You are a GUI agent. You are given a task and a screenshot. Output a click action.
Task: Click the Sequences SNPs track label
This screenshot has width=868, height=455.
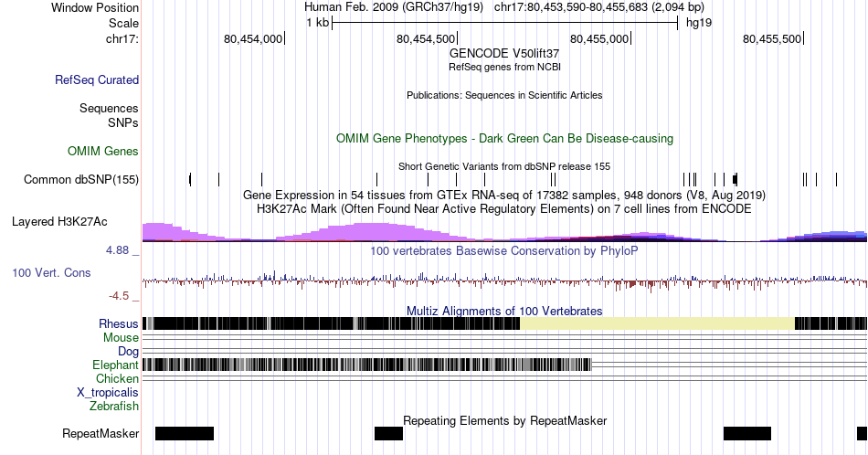pyautogui.click(x=109, y=115)
